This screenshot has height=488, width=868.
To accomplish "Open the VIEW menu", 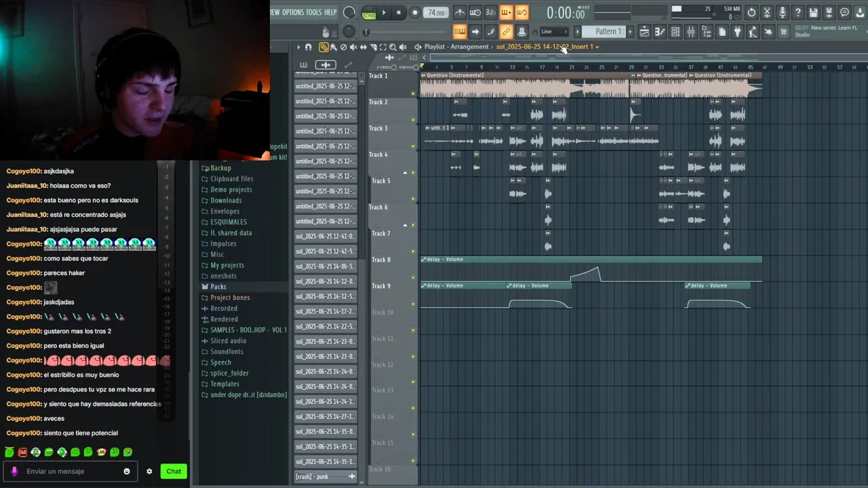I will click(x=275, y=12).
